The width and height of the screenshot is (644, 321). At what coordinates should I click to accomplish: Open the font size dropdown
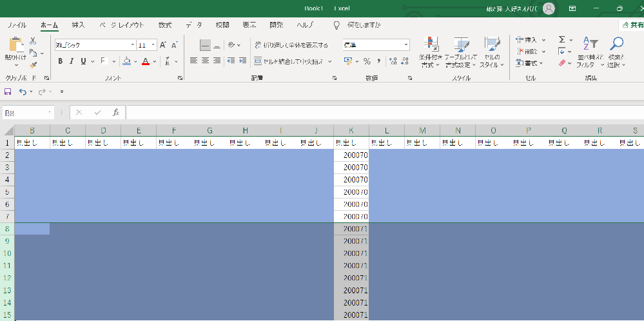click(153, 44)
